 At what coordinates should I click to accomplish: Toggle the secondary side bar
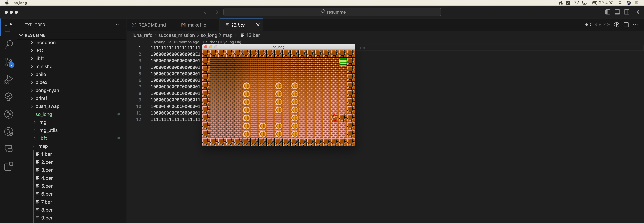click(627, 12)
